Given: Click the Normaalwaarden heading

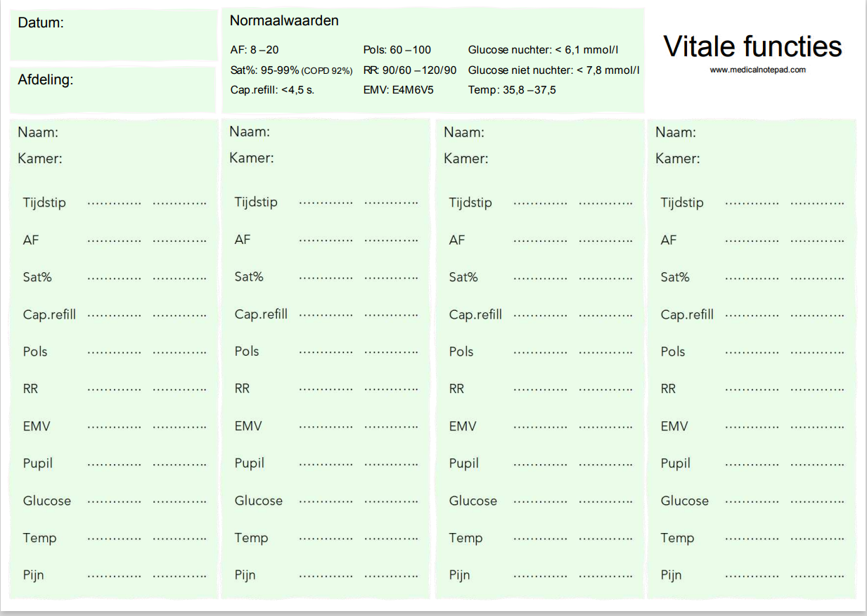Looking at the screenshot, I should [x=284, y=21].
